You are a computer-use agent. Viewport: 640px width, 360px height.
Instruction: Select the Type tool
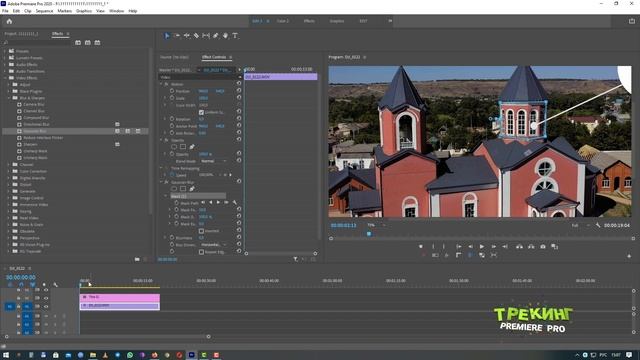pos(235,36)
